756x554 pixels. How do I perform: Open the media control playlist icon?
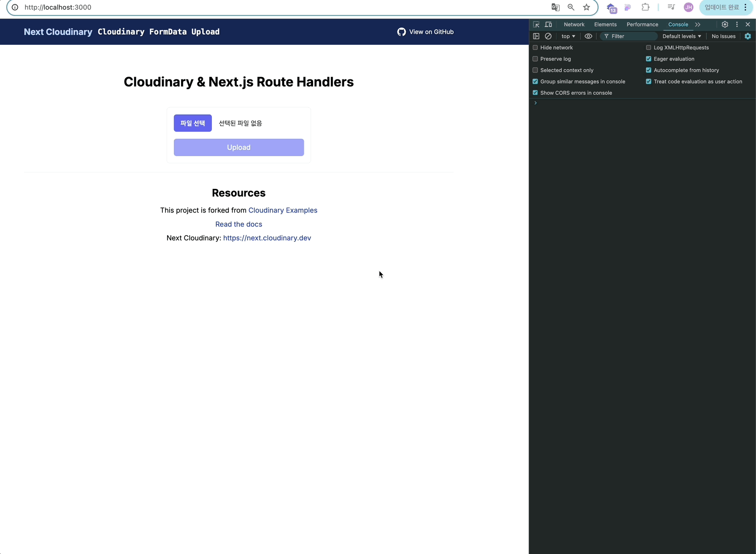point(671,7)
